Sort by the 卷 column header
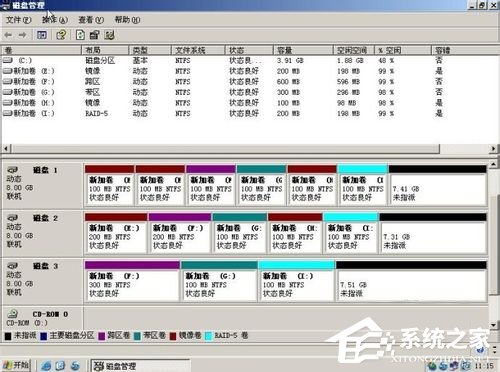Image resolution: width=500 pixels, height=372 pixels. [41, 50]
